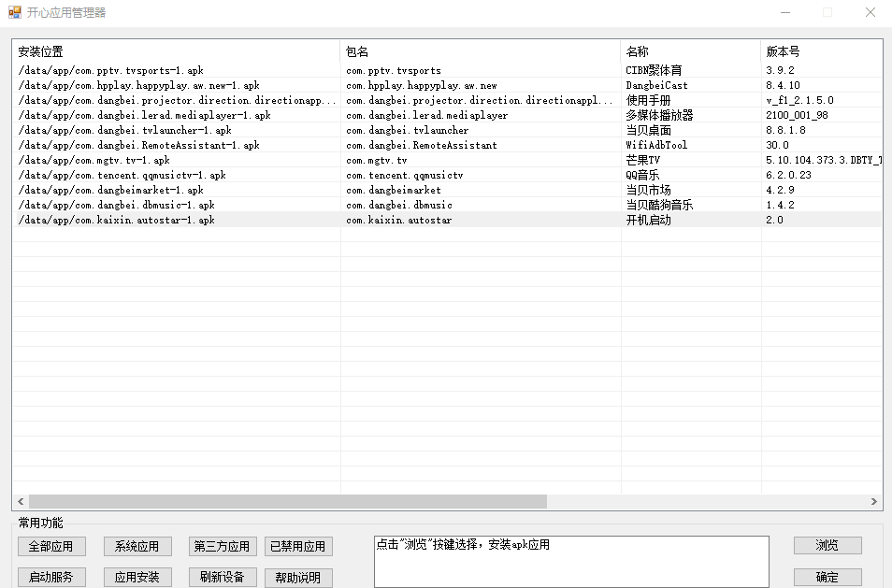Screen dimensions: 892x588
Task: Click version number 8.8.1.8
Action: click(x=785, y=130)
